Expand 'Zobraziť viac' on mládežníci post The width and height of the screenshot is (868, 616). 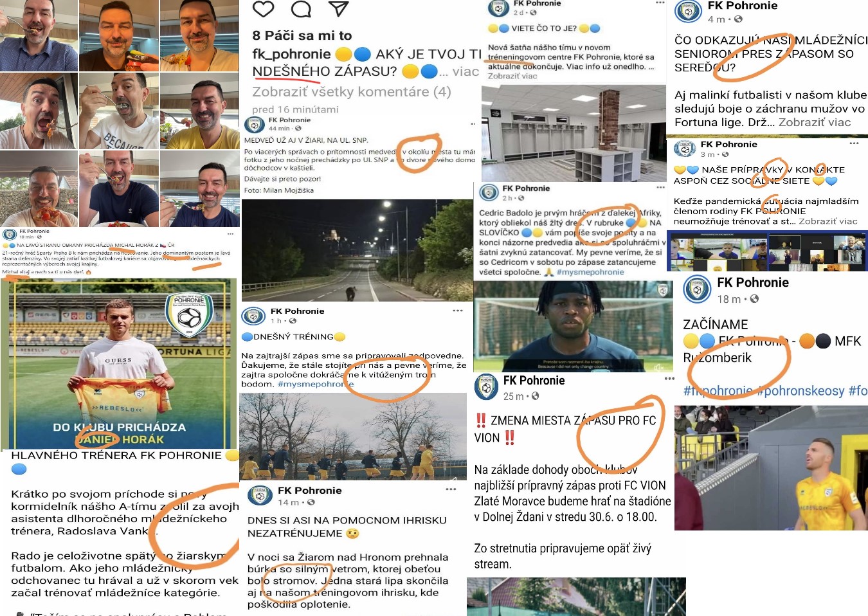click(815, 122)
